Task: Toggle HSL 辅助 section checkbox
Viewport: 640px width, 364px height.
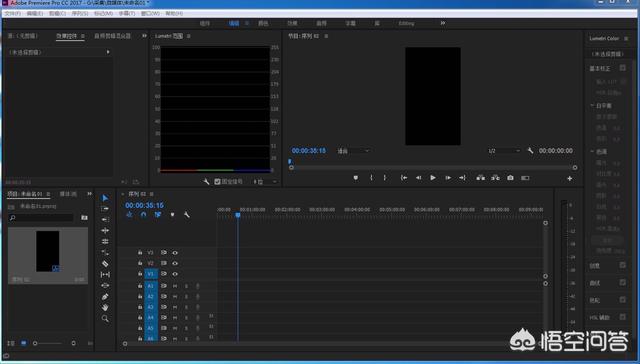Action: [622, 317]
